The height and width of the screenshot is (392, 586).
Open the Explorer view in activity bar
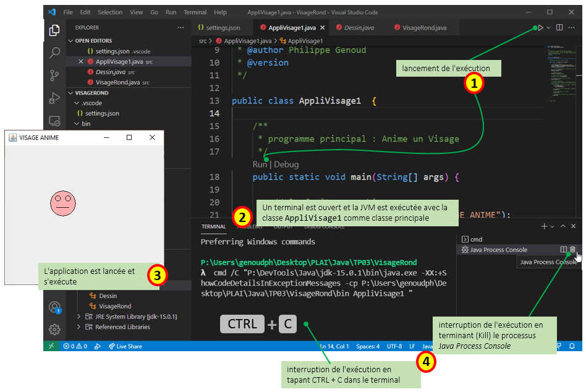(x=54, y=30)
